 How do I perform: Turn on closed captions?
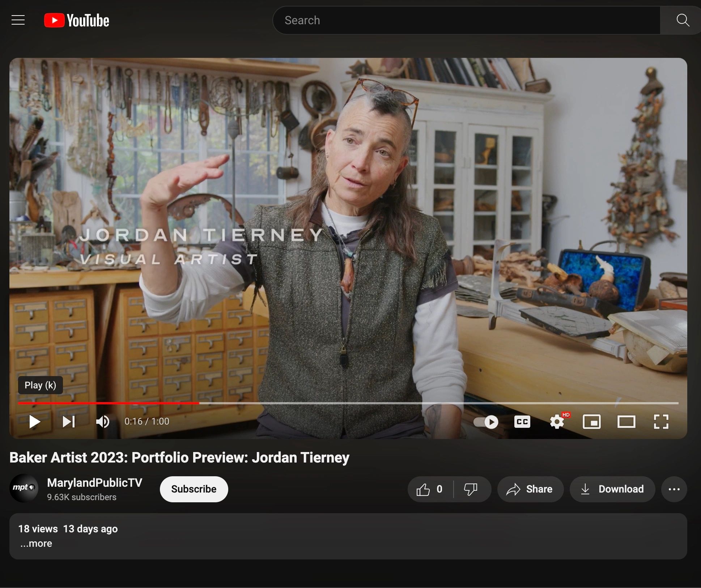pyautogui.click(x=522, y=422)
